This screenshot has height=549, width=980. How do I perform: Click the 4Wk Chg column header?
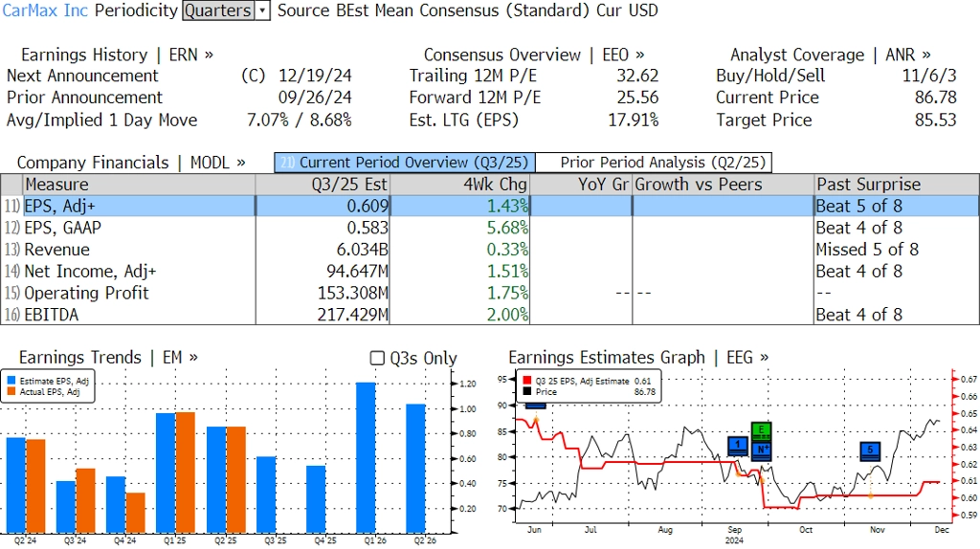(x=459, y=185)
